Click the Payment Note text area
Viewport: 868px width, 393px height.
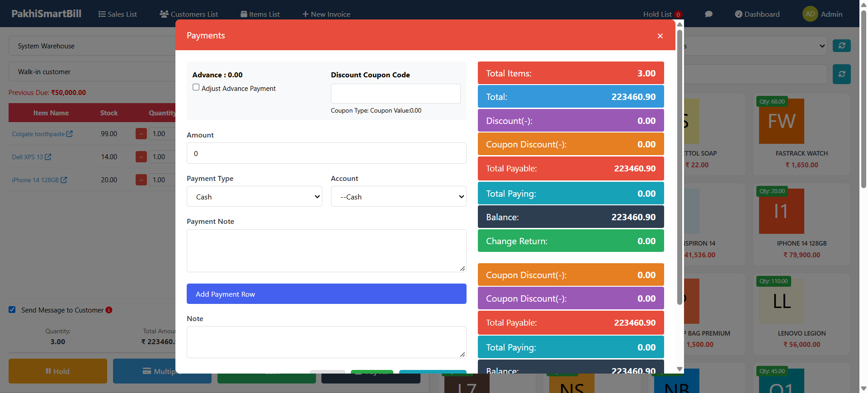(x=326, y=251)
